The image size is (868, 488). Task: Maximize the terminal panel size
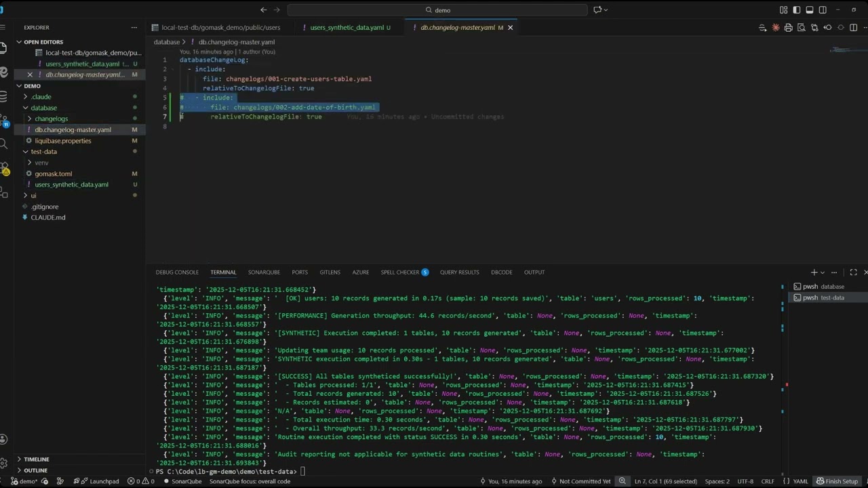pyautogui.click(x=853, y=272)
